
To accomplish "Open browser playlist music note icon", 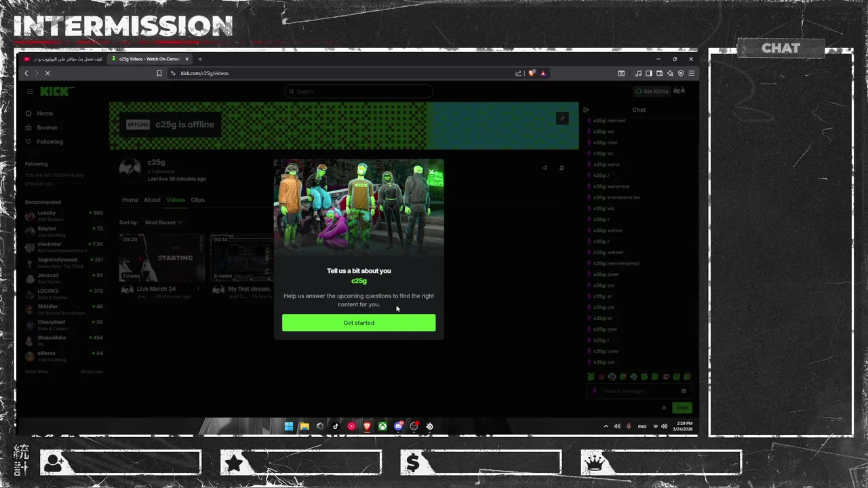I will [639, 73].
